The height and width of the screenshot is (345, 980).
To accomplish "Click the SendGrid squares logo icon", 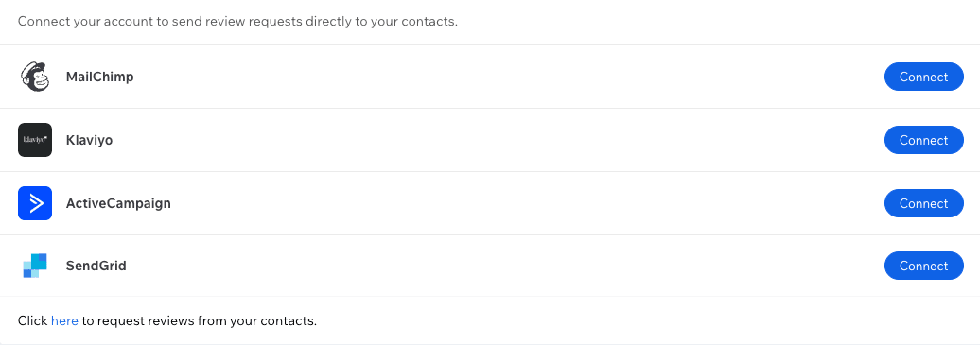I will 35,266.
